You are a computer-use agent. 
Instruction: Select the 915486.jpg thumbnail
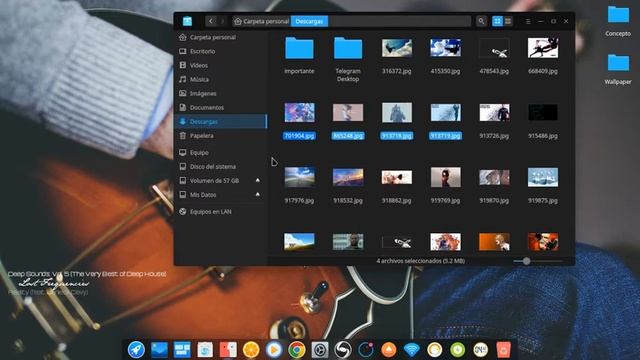click(x=543, y=112)
